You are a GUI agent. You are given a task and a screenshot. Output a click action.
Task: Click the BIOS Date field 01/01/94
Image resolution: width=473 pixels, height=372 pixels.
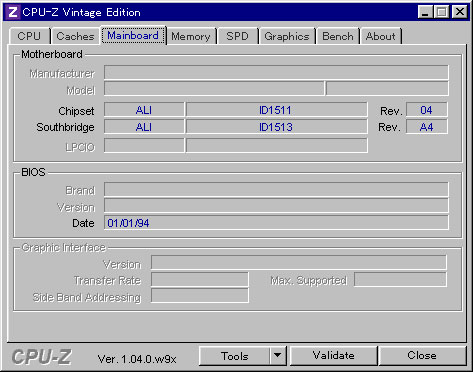point(276,223)
